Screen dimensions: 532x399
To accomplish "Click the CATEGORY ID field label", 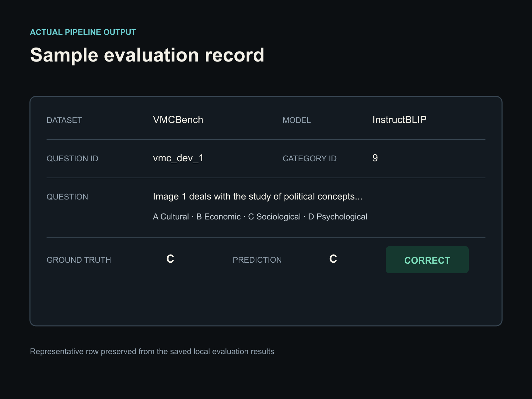I will (310, 159).
